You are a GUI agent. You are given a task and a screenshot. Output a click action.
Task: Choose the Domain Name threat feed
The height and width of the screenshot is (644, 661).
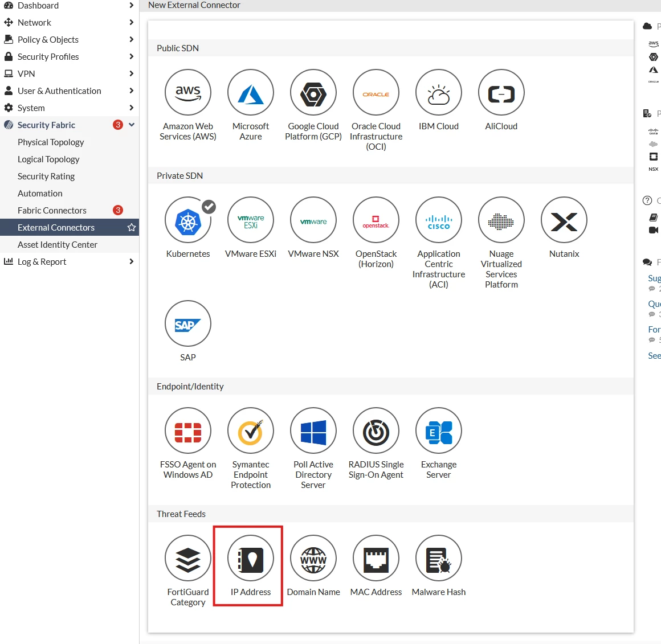click(313, 558)
